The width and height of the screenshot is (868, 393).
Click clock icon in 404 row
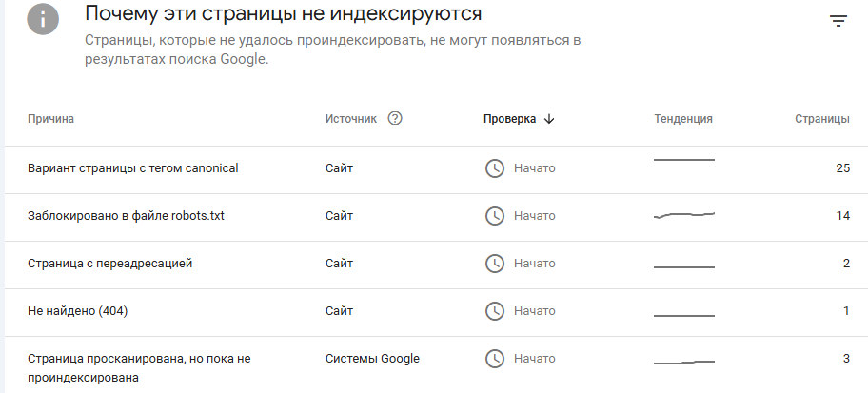[494, 311]
